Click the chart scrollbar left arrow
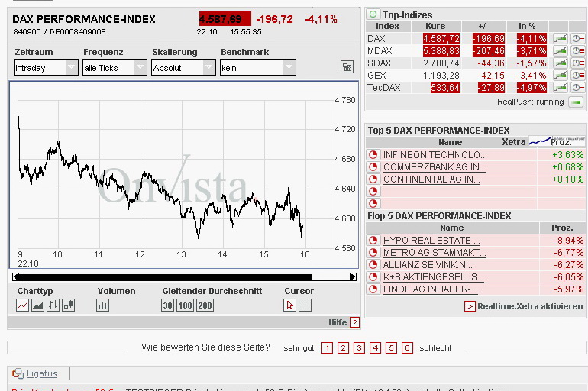Image resolution: width=588 pixels, height=391 pixels. coord(15,276)
